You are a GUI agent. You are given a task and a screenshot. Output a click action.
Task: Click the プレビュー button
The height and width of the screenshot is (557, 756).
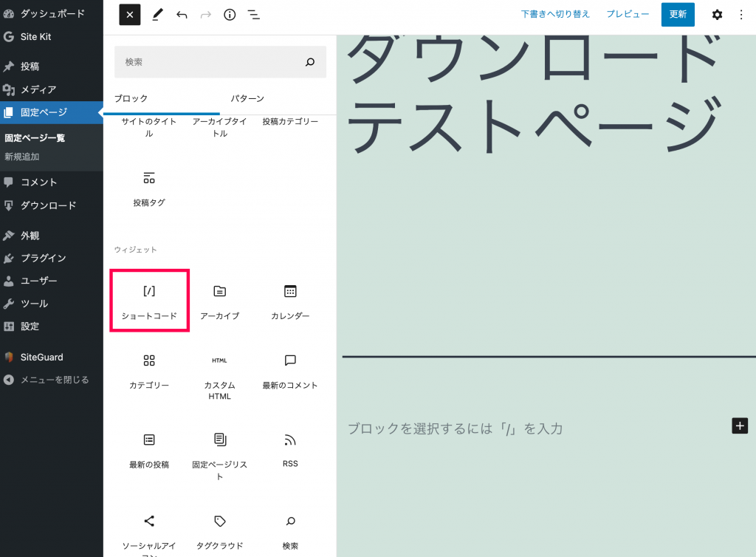[x=628, y=14]
